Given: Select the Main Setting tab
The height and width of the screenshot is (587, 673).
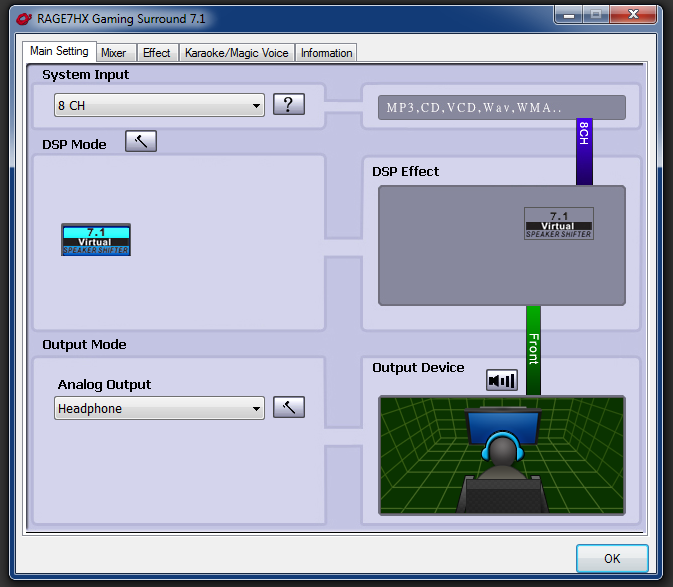Looking at the screenshot, I should pos(59,51).
